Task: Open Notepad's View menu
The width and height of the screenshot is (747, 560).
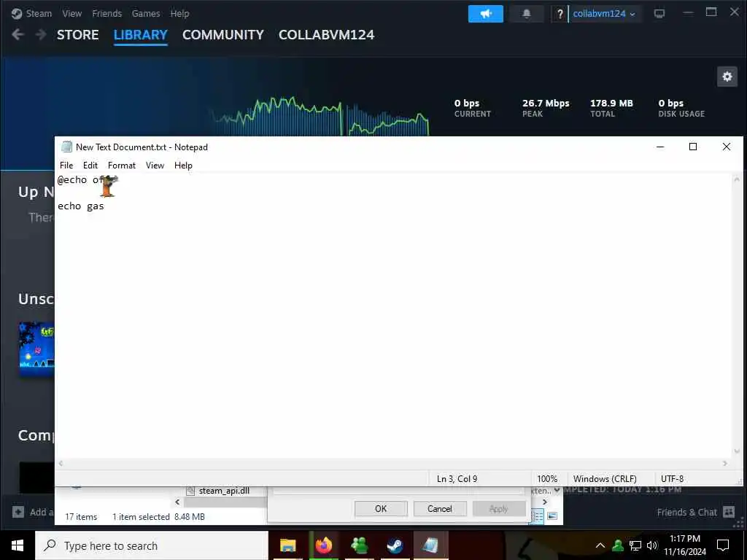Action: point(155,166)
